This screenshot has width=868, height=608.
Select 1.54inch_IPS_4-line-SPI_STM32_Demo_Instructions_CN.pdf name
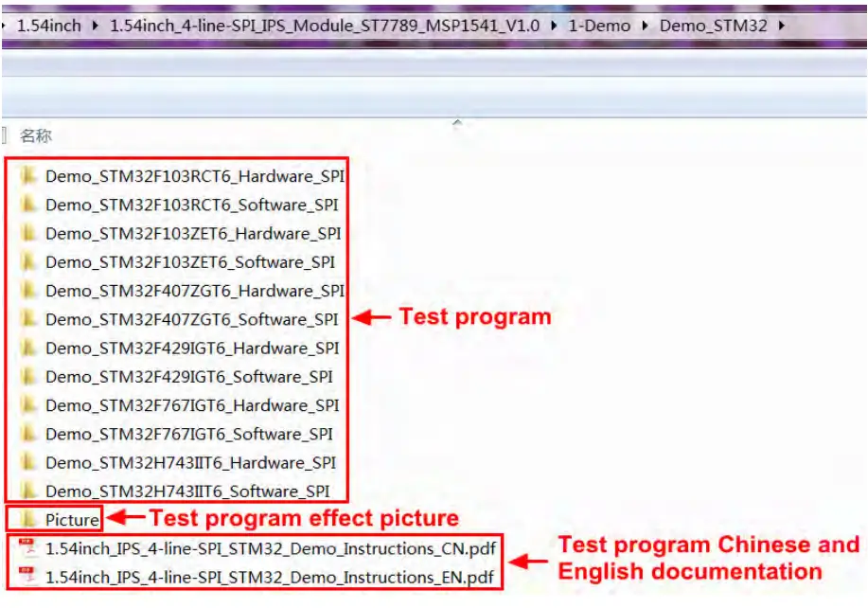pyautogui.click(x=271, y=548)
